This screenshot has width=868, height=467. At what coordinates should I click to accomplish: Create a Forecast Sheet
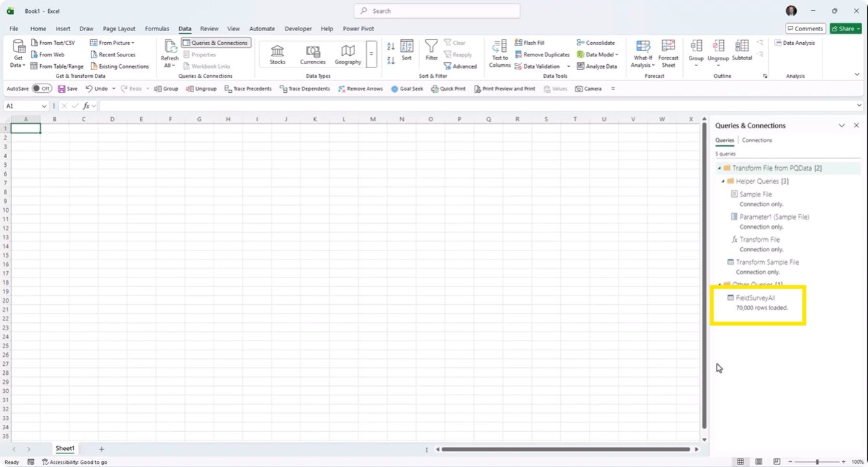[x=668, y=54]
